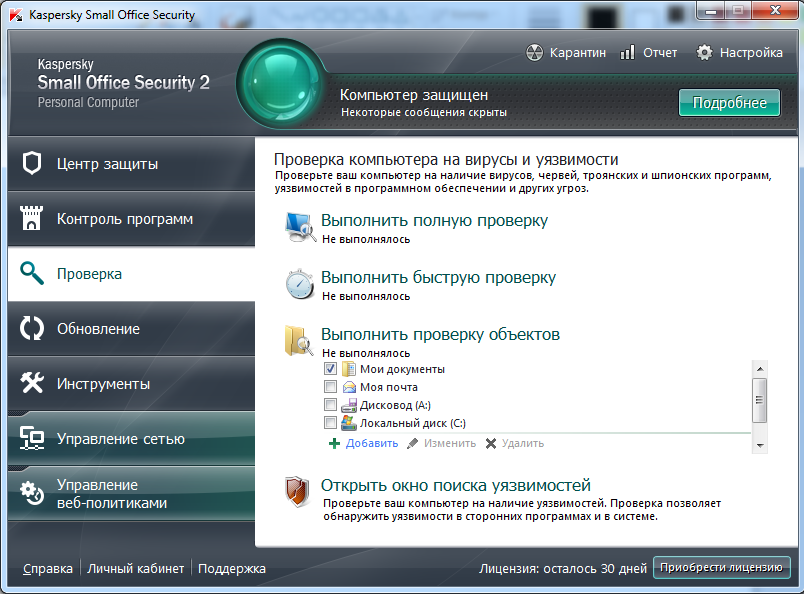Click the castle tower icon for Контроль программ
This screenshot has width=804, height=594.
pyautogui.click(x=31, y=218)
